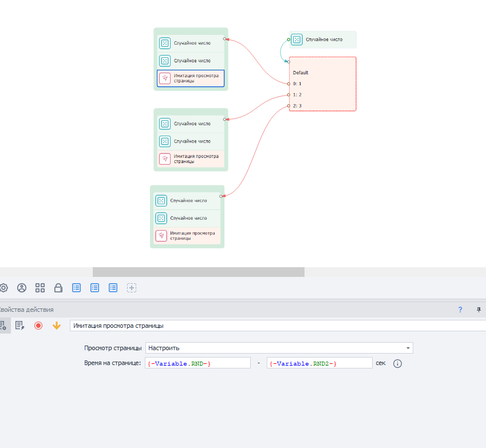This screenshot has width=486, height=448.
Task: Click the dashed square plus icon
Action: click(132, 288)
